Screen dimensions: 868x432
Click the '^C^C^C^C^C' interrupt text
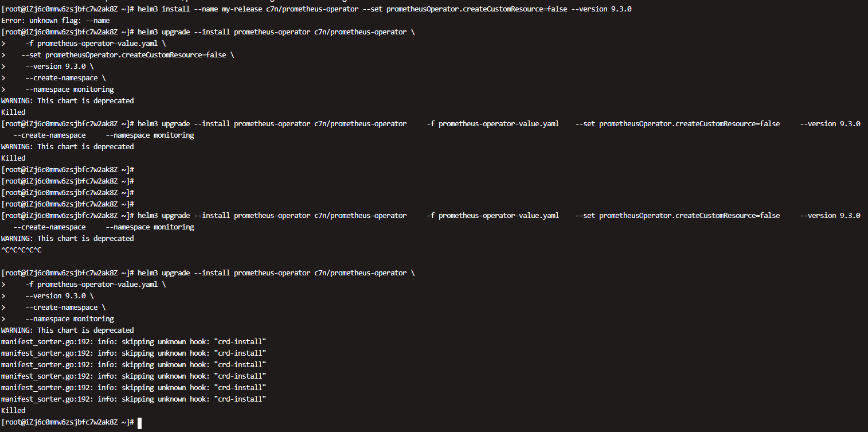(21, 250)
